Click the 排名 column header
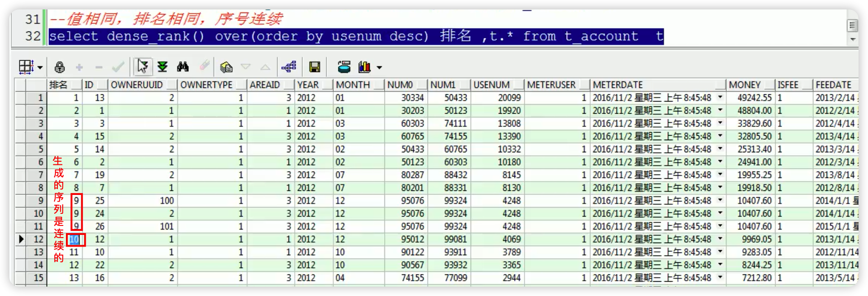This screenshot has height=296, width=868. coord(58,85)
